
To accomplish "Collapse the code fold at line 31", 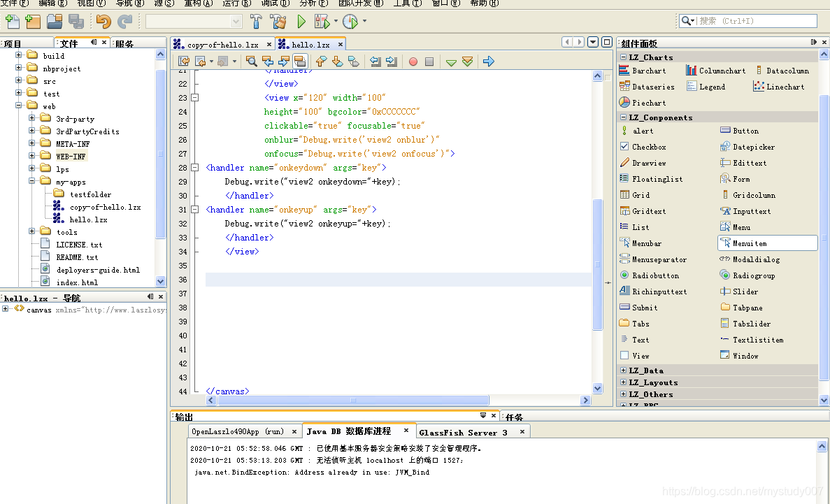I will [x=195, y=209].
